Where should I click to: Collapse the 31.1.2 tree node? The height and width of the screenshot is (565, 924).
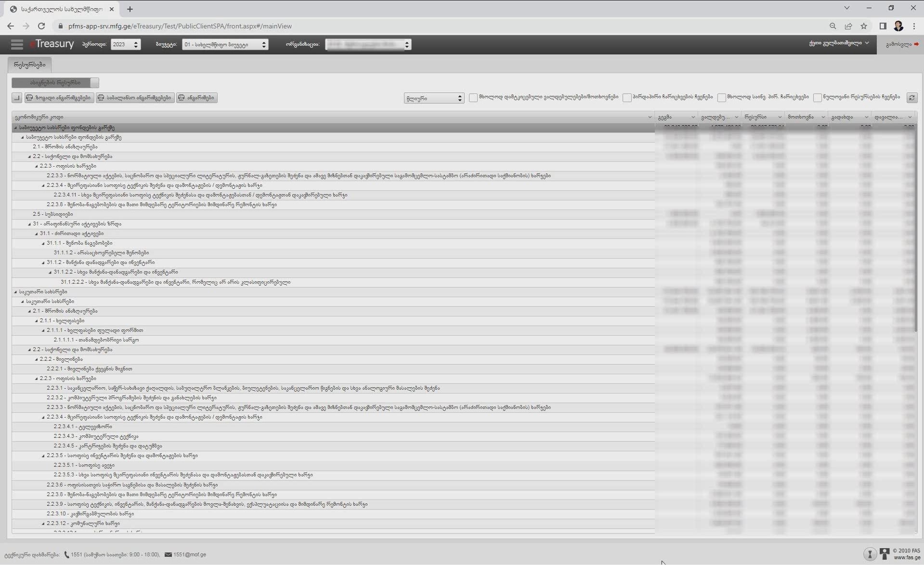pyautogui.click(x=43, y=263)
